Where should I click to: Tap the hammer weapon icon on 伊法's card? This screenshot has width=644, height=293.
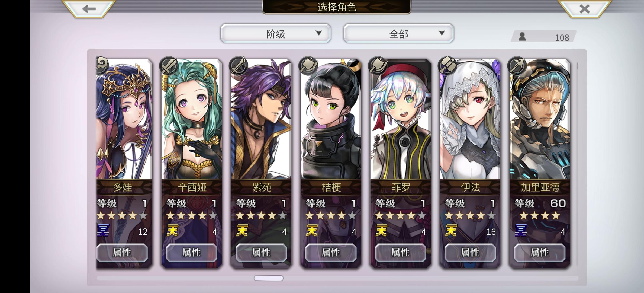[447, 65]
